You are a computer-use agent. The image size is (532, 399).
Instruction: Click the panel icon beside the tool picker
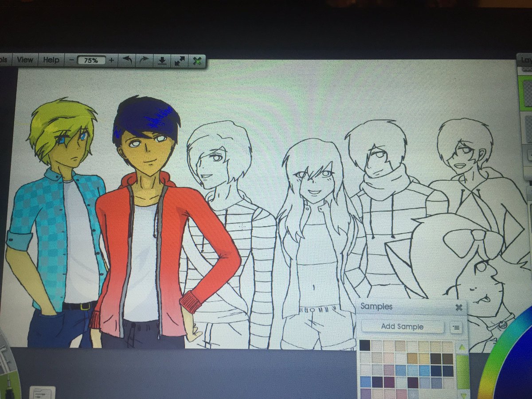click(x=42, y=393)
